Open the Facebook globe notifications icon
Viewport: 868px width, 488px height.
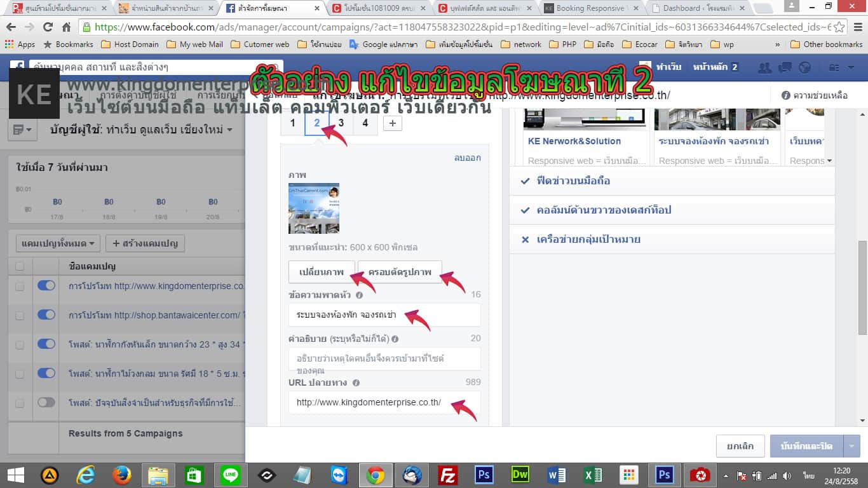804,68
